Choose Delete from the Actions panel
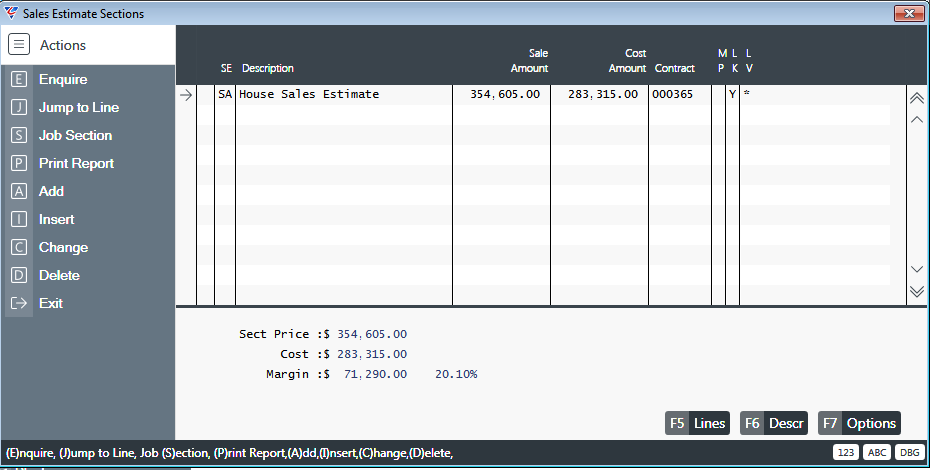The height and width of the screenshot is (470, 931). [x=59, y=275]
